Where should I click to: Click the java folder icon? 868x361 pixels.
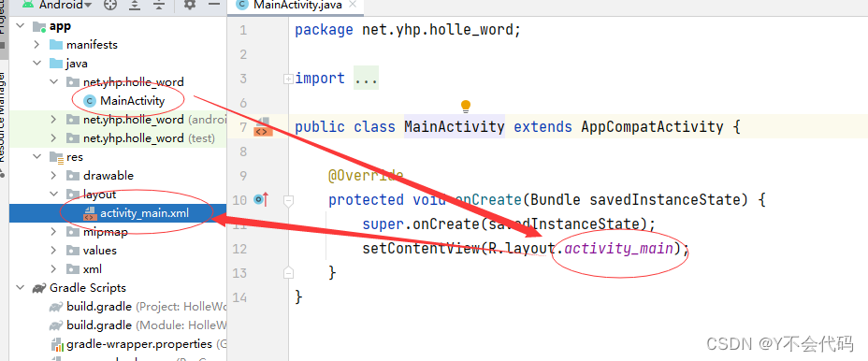(56, 64)
